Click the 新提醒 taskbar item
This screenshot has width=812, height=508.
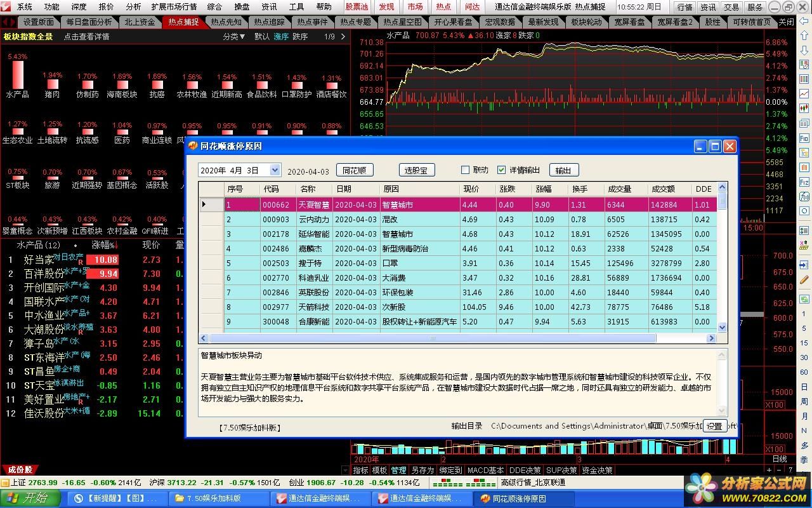[x=118, y=498]
